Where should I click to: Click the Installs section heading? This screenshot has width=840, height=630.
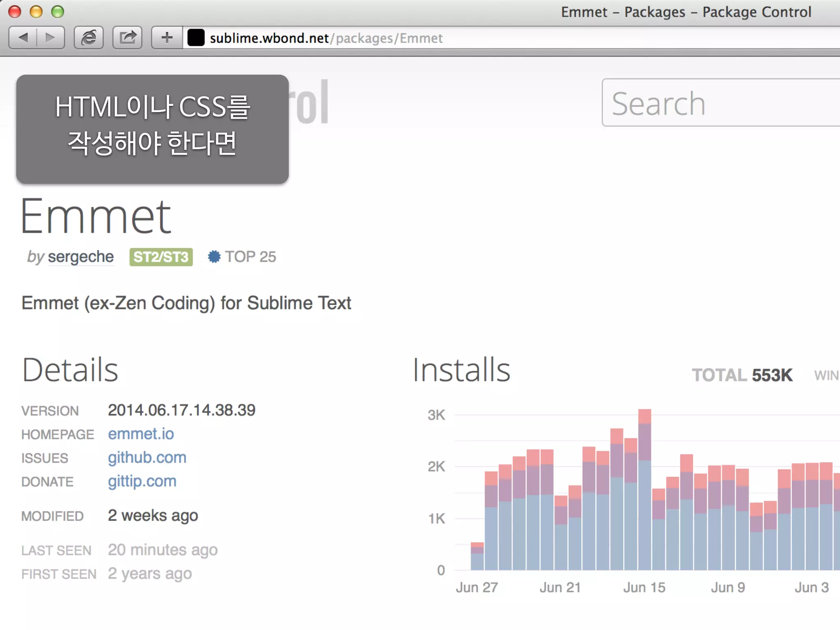(x=461, y=370)
